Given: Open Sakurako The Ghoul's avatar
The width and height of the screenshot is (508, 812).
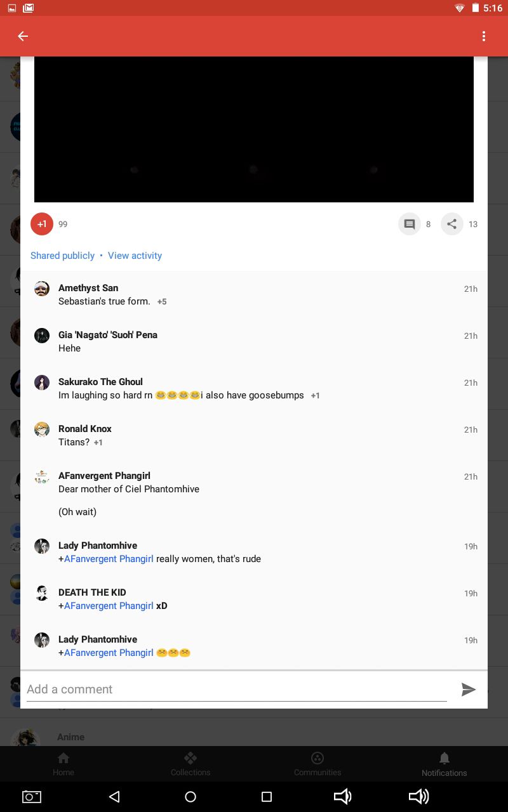Looking at the screenshot, I should 42,383.
